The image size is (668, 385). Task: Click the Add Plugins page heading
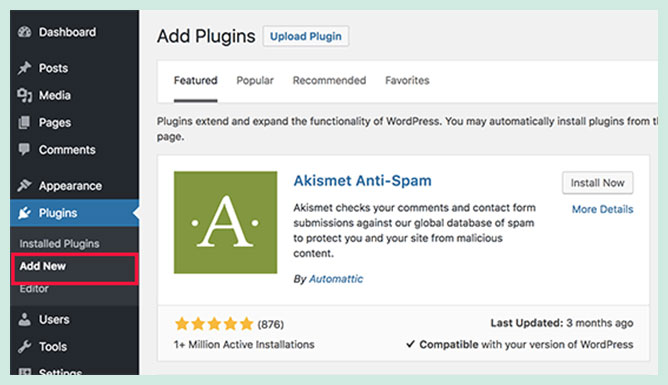[x=206, y=36]
